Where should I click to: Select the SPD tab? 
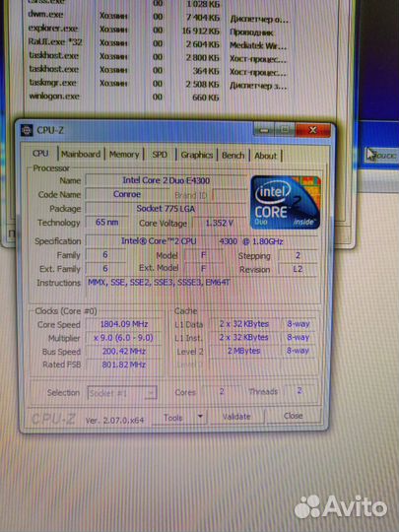click(160, 155)
